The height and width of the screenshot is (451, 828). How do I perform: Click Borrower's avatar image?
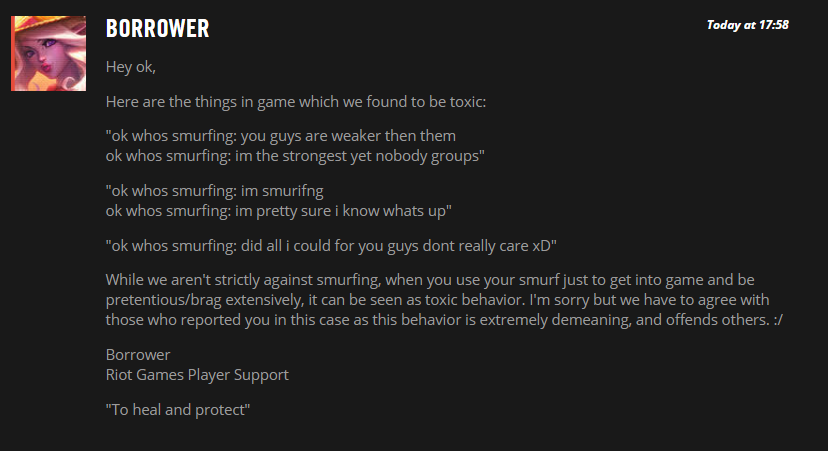click(x=49, y=53)
